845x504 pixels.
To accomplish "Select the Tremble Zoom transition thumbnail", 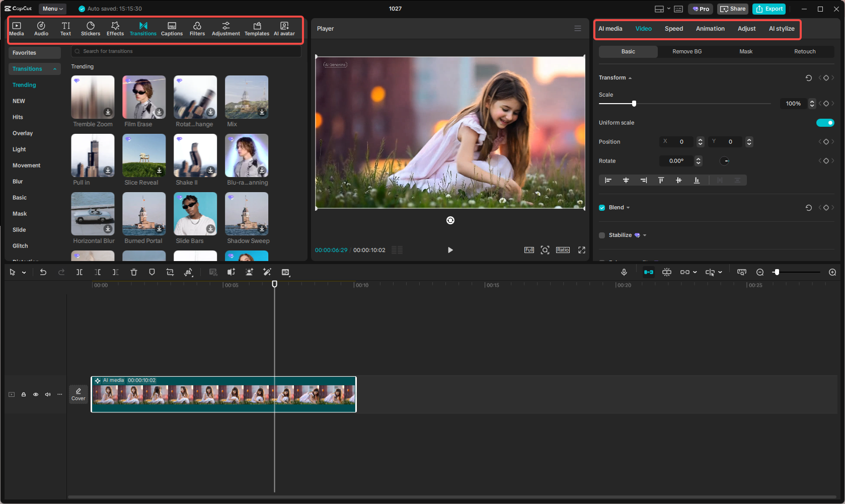I will (93, 97).
